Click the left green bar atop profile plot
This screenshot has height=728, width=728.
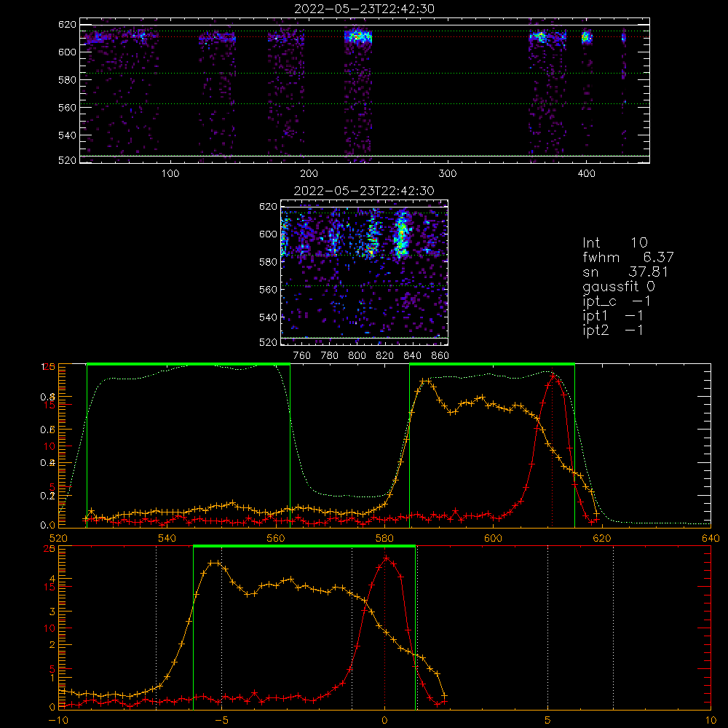[189, 364]
